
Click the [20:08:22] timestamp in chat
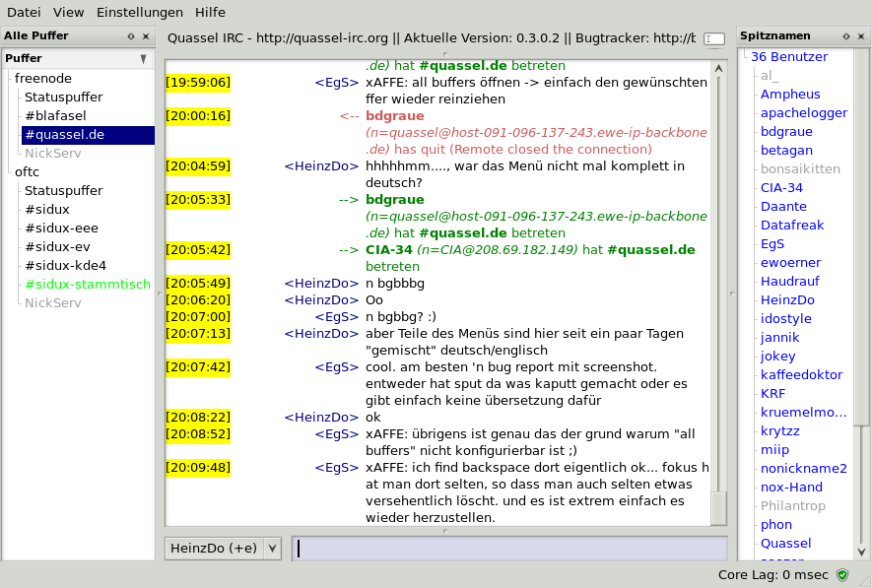pyautogui.click(x=198, y=418)
